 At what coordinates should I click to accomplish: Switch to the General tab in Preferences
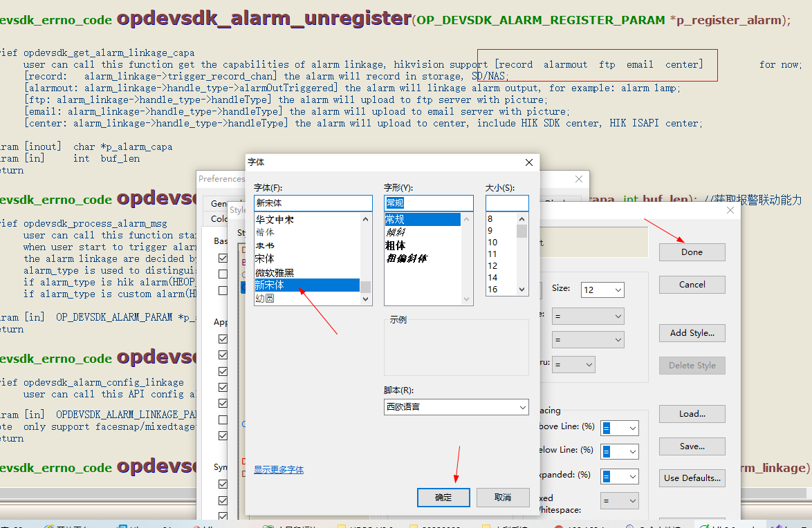click(x=219, y=202)
